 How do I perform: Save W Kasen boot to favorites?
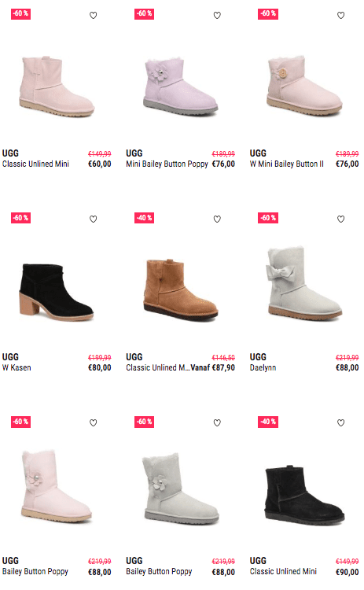94,219
